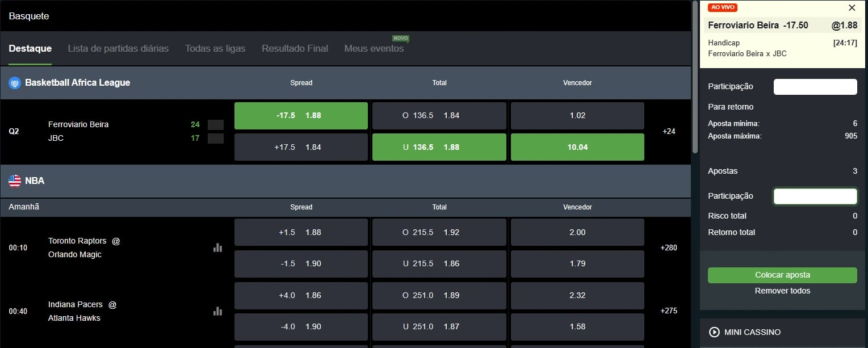The height and width of the screenshot is (348, 868).
Task: Open stats icon for Indiana Pacers game
Action: pos(217,311)
